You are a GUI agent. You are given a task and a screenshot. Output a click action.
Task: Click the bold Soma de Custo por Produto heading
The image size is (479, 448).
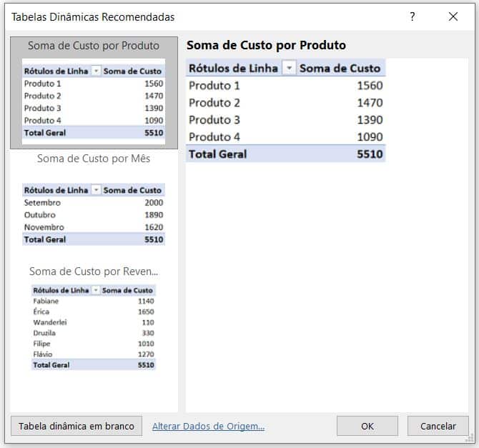pos(267,45)
